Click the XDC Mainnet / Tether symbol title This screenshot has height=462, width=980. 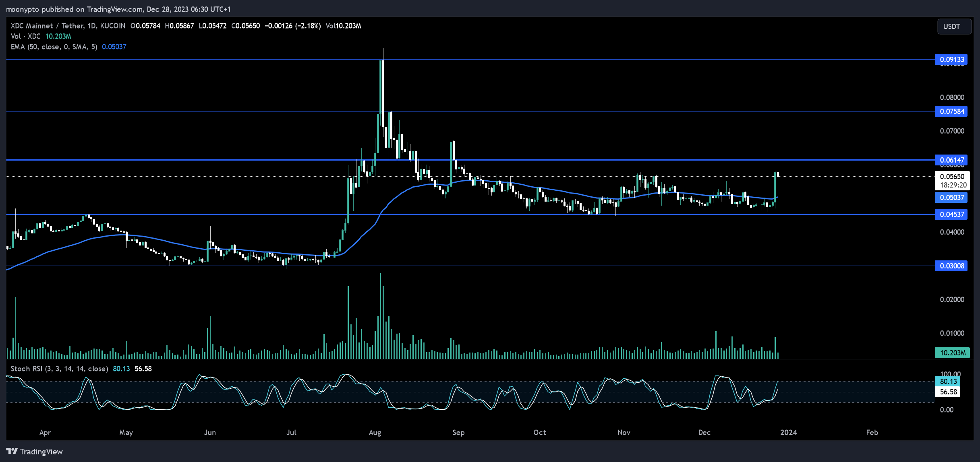click(x=47, y=26)
